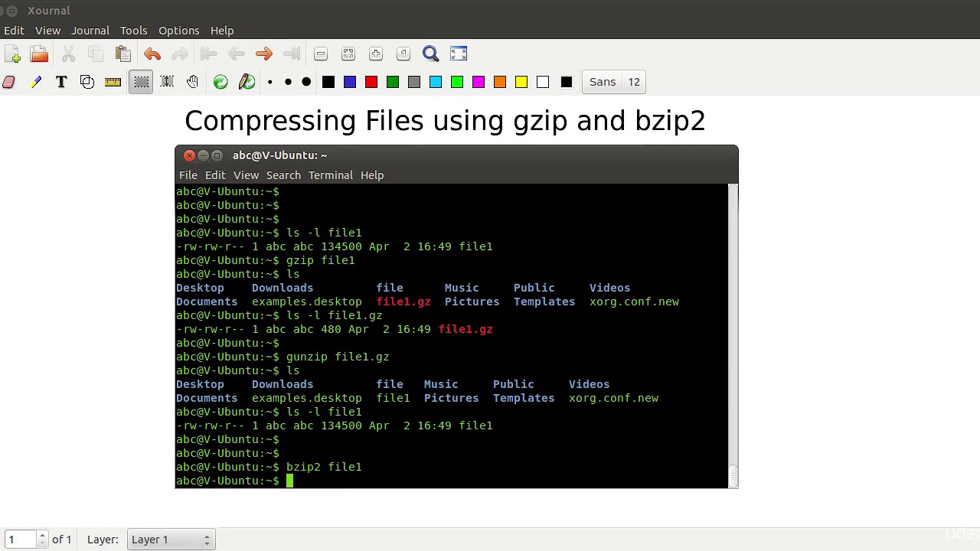Open the terminal File menu
Screen dimensions: 980x551
point(188,175)
